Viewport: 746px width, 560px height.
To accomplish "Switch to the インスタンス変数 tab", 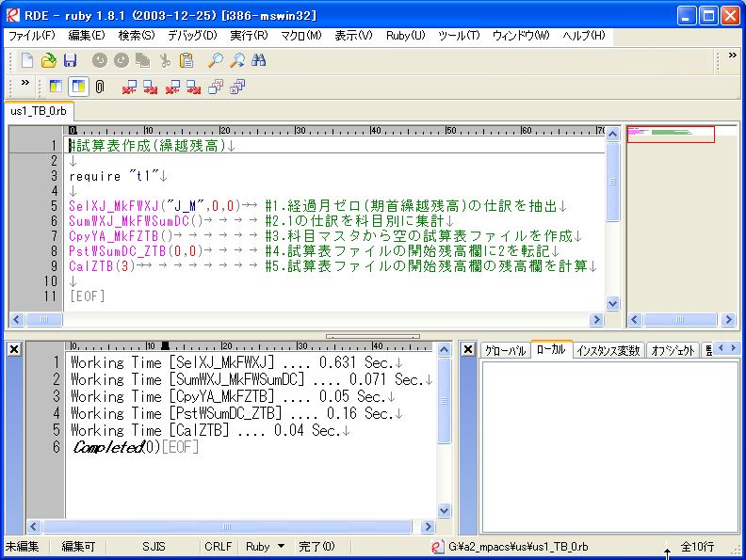I will coord(608,351).
